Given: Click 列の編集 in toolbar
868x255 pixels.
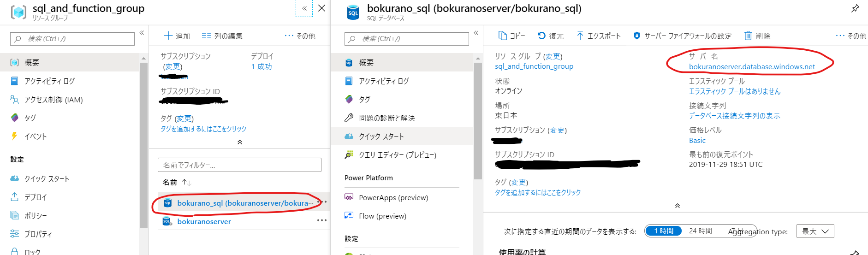Looking at the screenshot, I should tap(222, 36).
